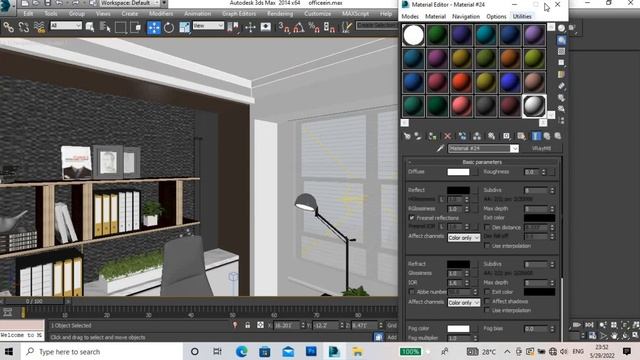Click Make Material Copy icon
Screen dimensions: 640x360
[462, 136]
